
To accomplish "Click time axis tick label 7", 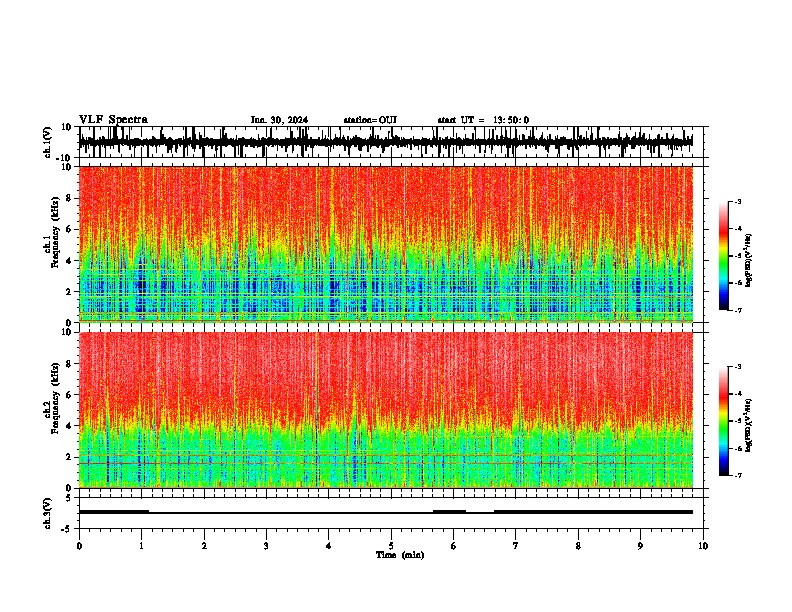I will pyautogui.click(x=516, y=546).
